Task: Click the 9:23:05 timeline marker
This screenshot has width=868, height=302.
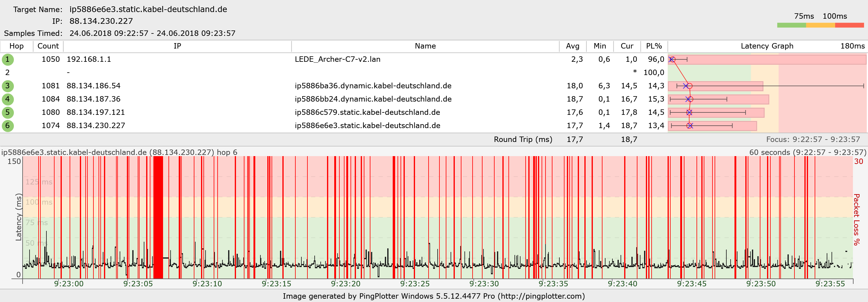Action: [138, 284]
